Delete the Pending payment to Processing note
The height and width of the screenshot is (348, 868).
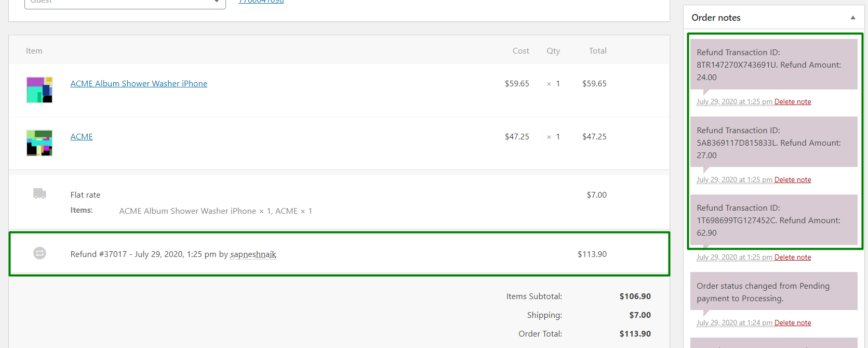point(792,323)
